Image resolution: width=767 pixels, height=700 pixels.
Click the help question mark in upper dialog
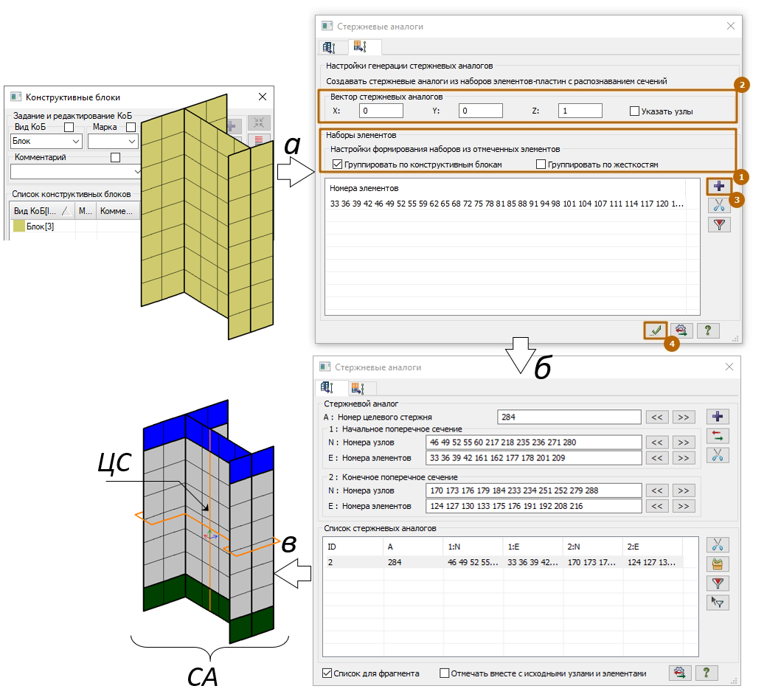(707, 330)
